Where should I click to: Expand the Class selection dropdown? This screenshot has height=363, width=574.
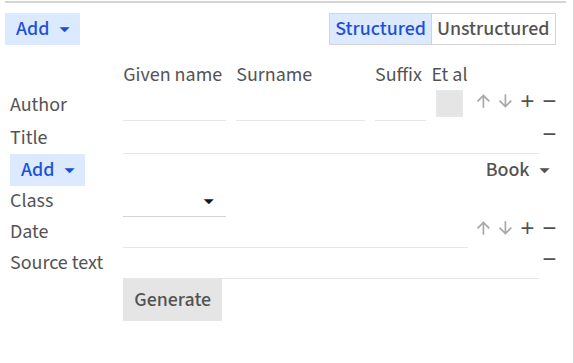174,201
